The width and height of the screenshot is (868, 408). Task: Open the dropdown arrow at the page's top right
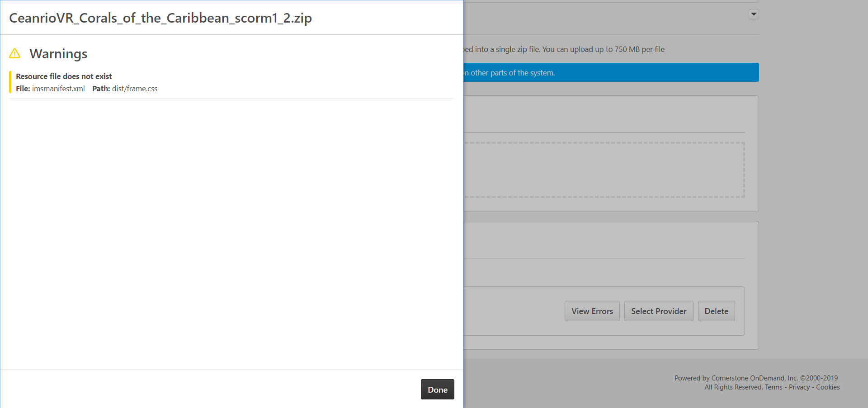tap(754, 14)
